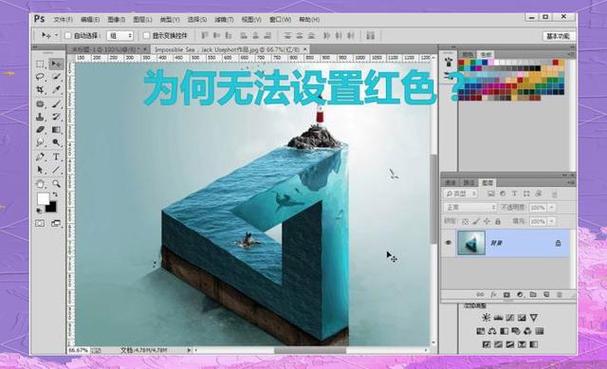
Task: Enable the 显示变换控件 checkbox
Action: coord(146,36)
